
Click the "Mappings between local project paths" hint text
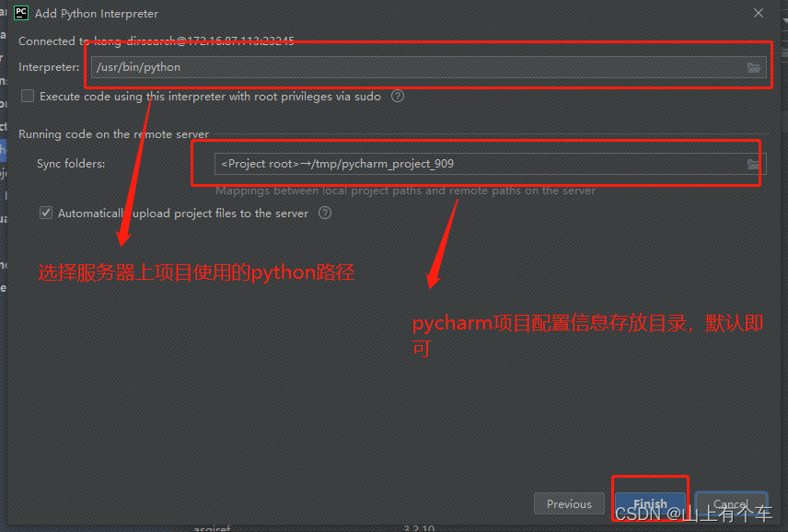click(x=406, y=191)
